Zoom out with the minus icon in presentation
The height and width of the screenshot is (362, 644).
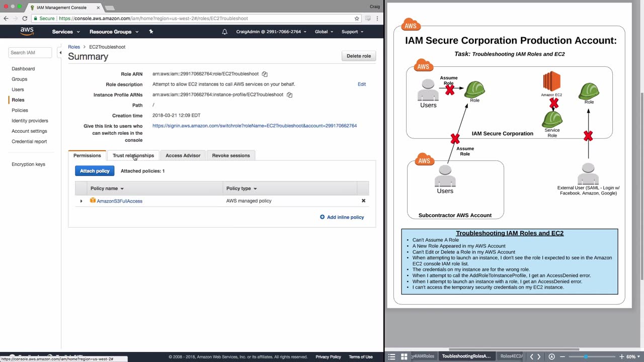(562, 356)
